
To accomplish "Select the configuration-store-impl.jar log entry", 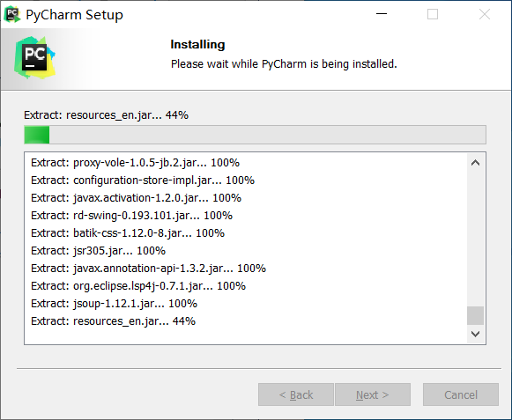I will [143, 181].
